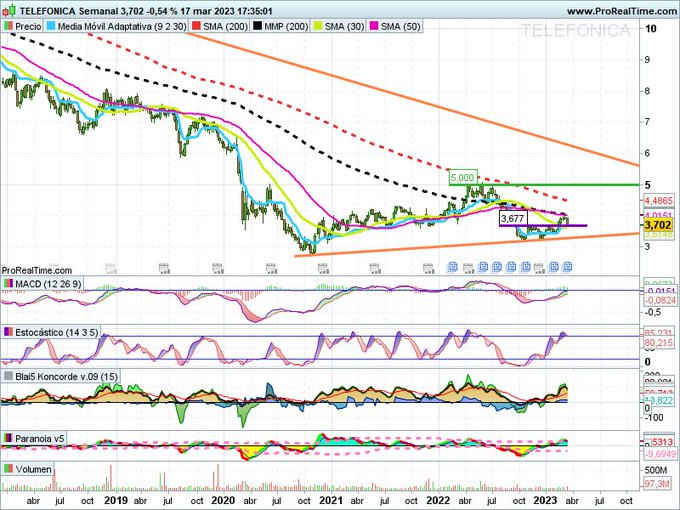Viewport: 680px width, 510px height.
Task: Click the red SMA (200) color swatch
Action: click(x=196, y=26)
